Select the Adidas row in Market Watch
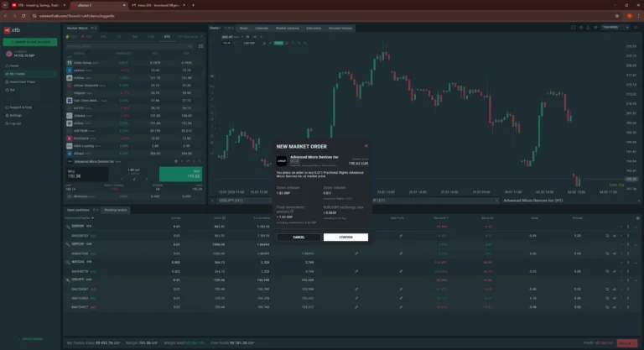Viewport: 644px width, 350px height. point(134,78)
